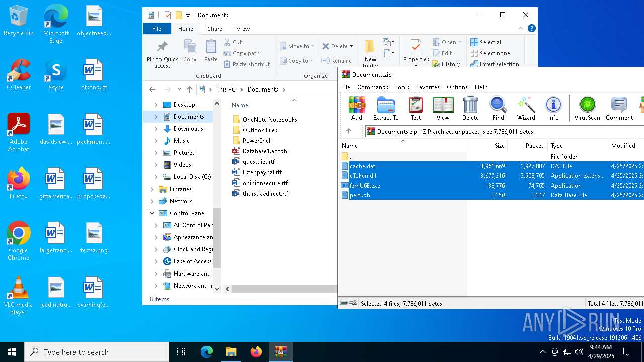Image resolution: width=644 pixels, height=362 pixels.
Task: Click the Windows Start button
Action: pyautogui.click(x=12, y=352)
